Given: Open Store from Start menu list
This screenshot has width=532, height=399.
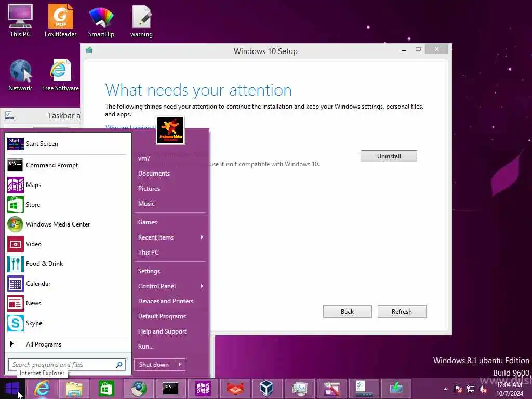Looking at the screenshot, I should point(67,205).
